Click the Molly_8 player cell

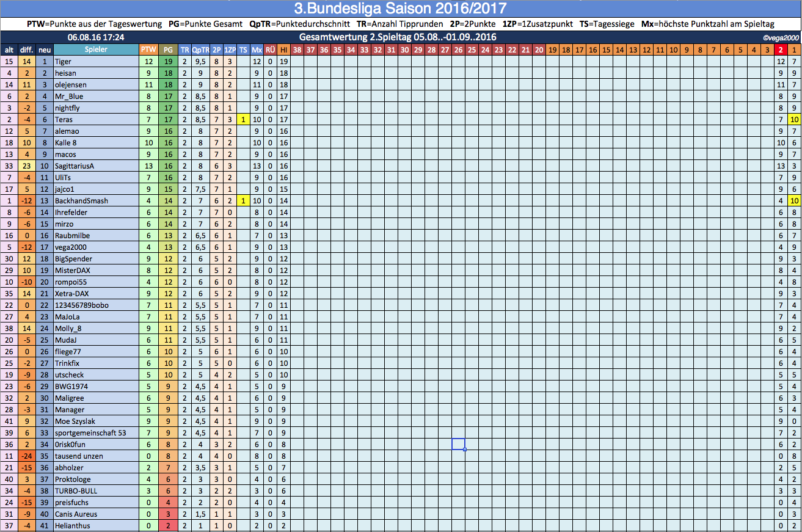tap(96, 328)
